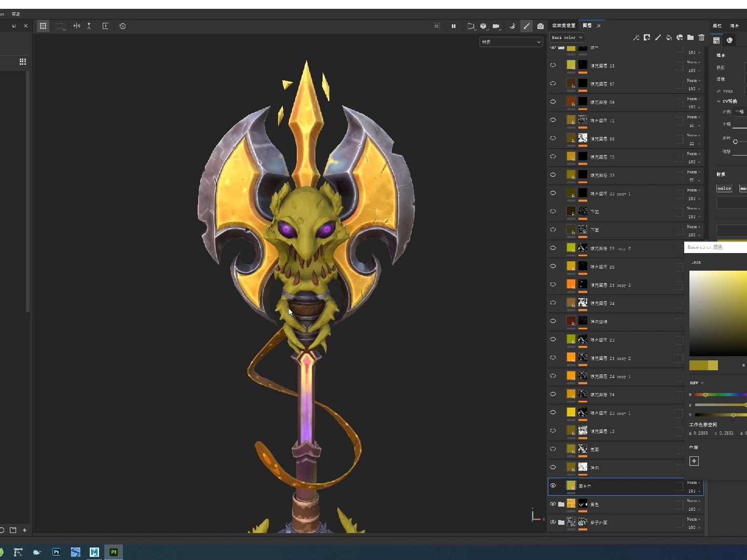Click the orange color thumbnail of fill layer 24

point(571,394)
